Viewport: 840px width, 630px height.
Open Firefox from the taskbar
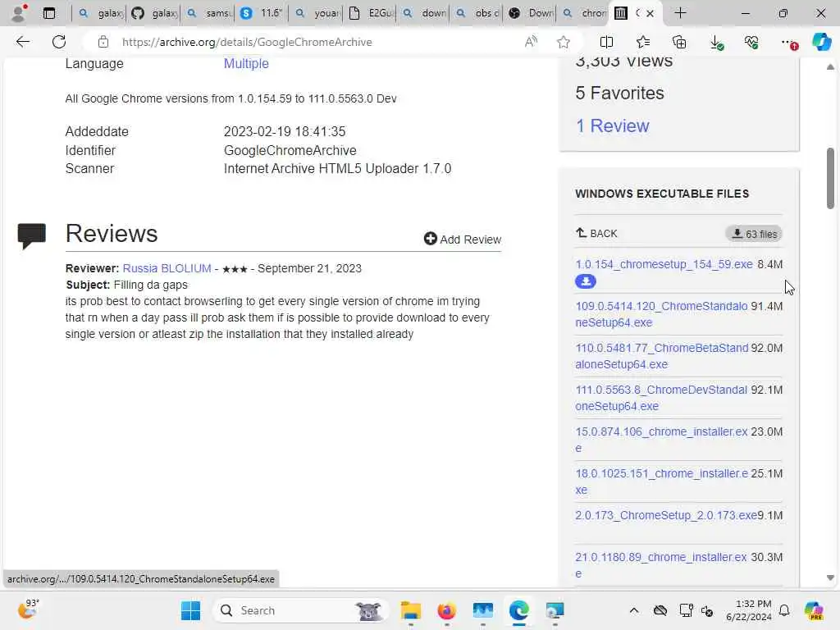pyautogui.click(x=447, y=610)
